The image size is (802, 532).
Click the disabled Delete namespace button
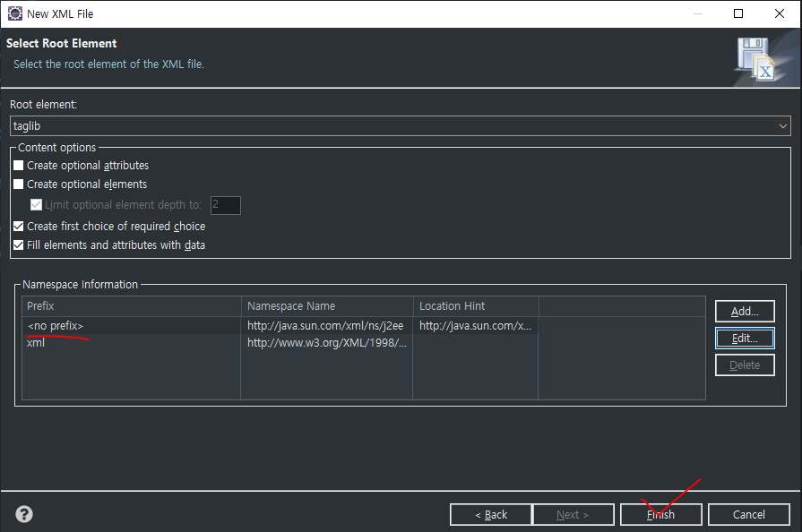pos(745,365)
